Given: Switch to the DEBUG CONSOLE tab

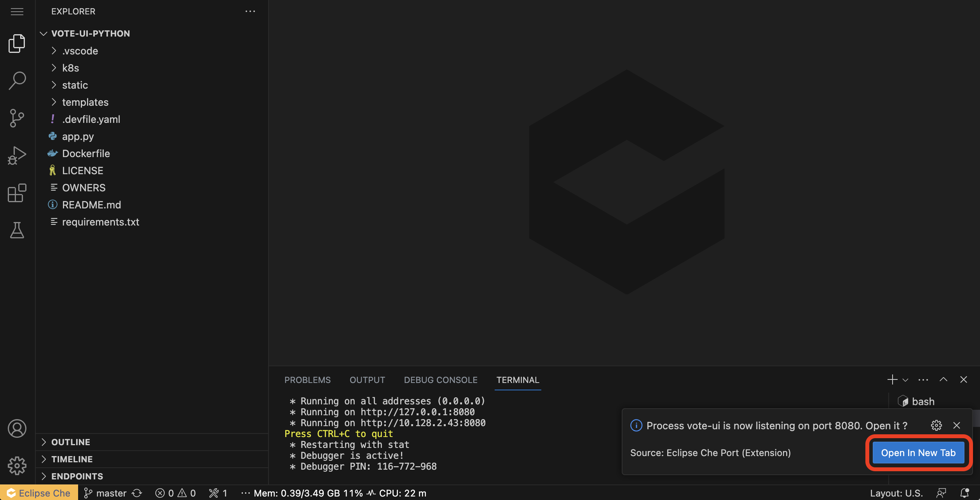Looking at the screenshot, I should click(x=441, y=380).
